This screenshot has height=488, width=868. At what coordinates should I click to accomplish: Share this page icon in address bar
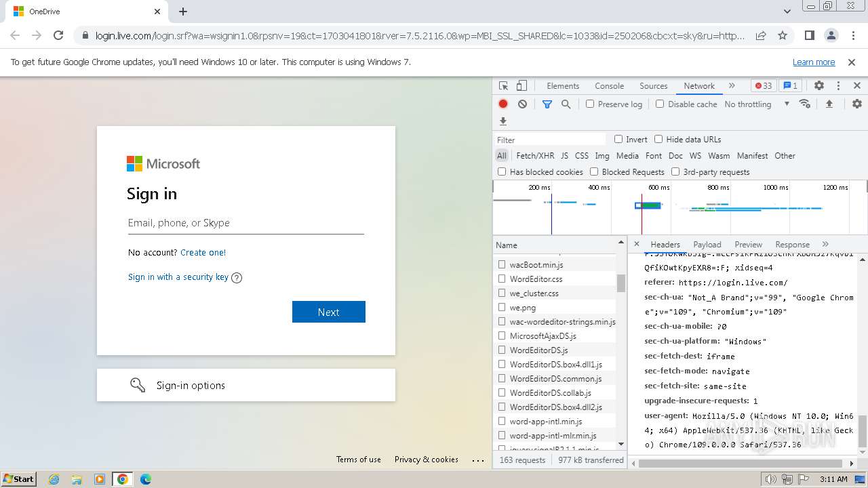point(761,35)
